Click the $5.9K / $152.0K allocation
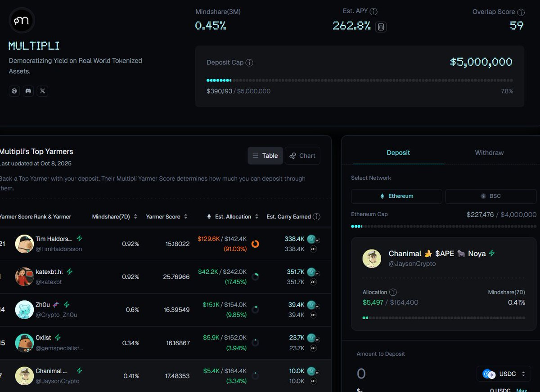Image resolution: width=540 pixels, height=392 pixels. (x=225, y=338)
